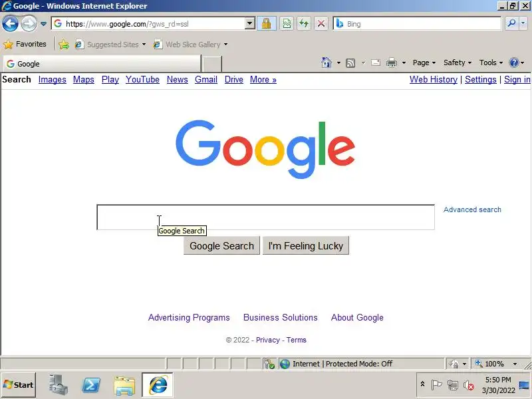The image size is (532, 399).
Task: Select the Google browser tab
Action: coord(102,64)
